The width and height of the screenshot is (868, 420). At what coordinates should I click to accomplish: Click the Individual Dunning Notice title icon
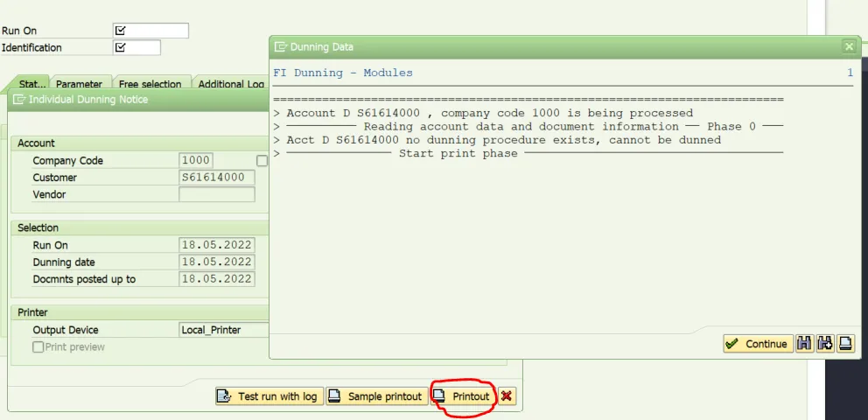pyautogui.click(x=19, y=100)
